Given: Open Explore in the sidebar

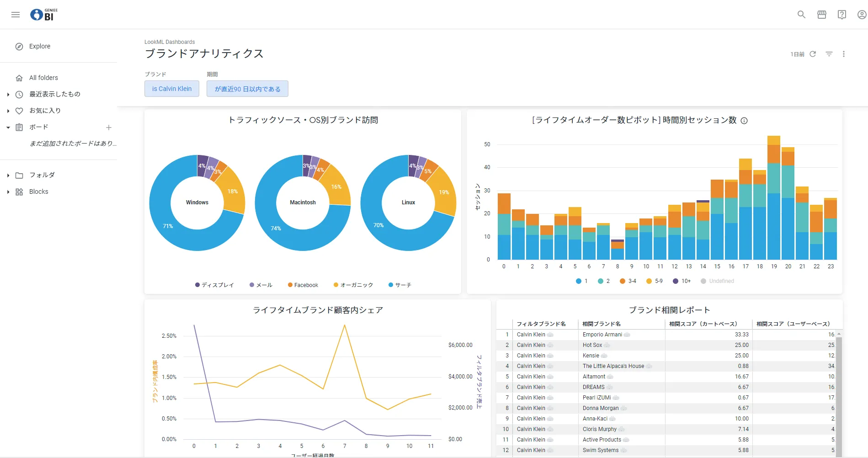Looking at the screenshot, I should (40, 46).
